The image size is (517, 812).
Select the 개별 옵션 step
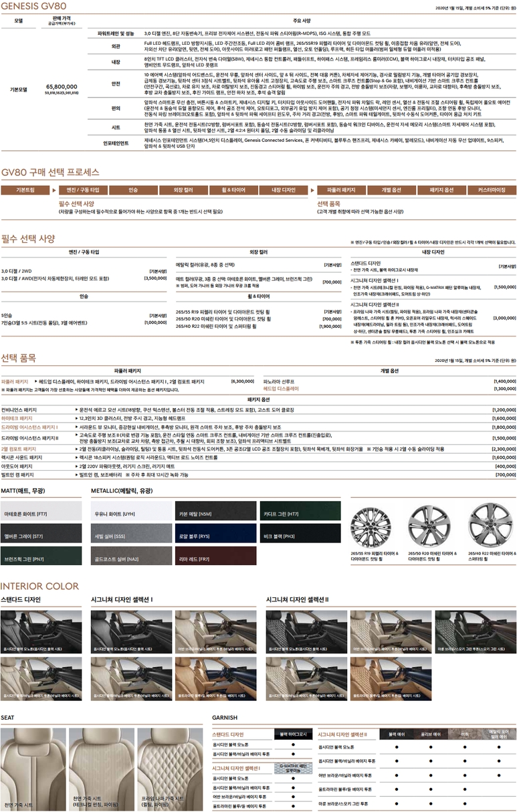[x=391, y=190]
